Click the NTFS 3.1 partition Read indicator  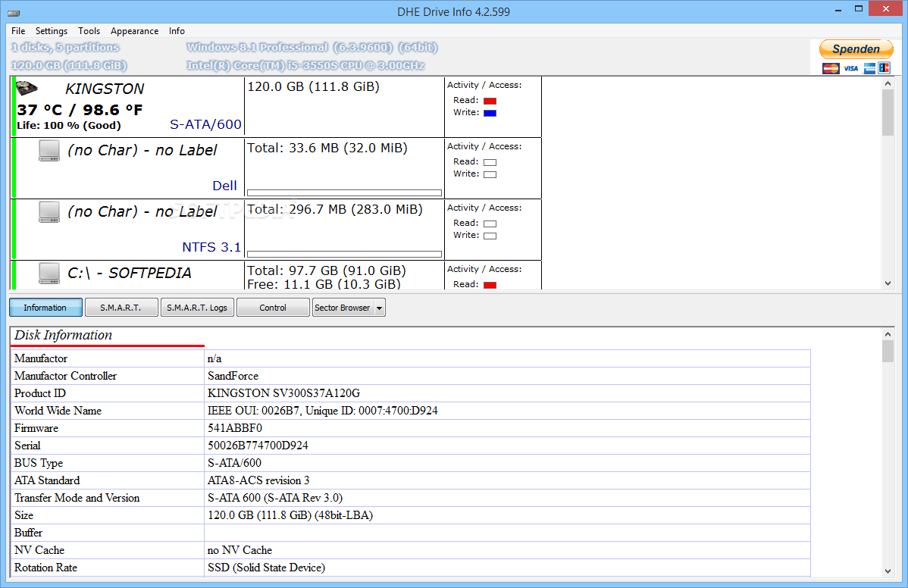coord(490,224)
